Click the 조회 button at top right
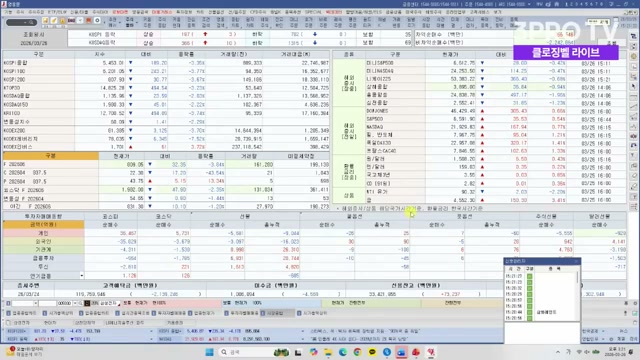 [x=611, y=42]
